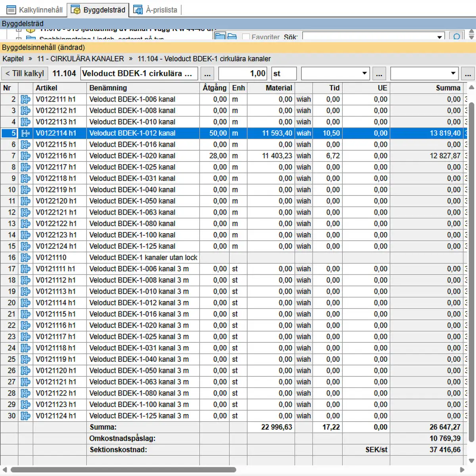This screenshot has height=476, width=476.
Task: Click the puzzle icon on row 7 V0122116
Action: (x=25, y=156)
